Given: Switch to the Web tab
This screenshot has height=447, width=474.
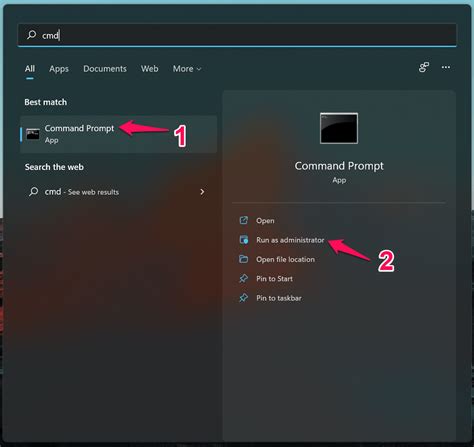Looking at the screenshot, I should pyautogui.click(x=149, y=69).
